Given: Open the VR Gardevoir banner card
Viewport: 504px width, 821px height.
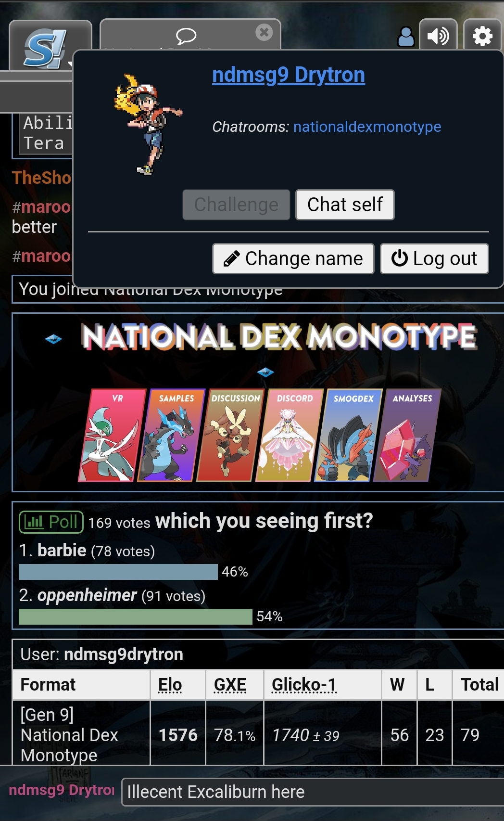Looking at the screenshot, I should (112, 435).
